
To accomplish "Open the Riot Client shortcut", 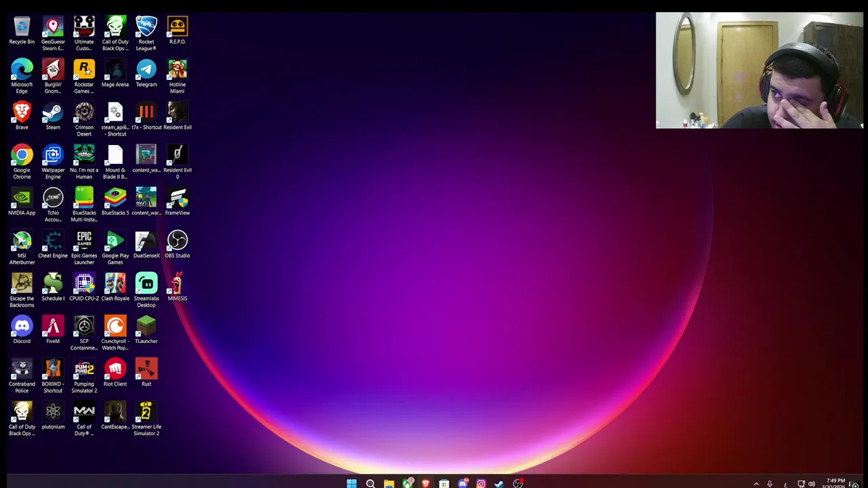I will click(x=115, y=373).
